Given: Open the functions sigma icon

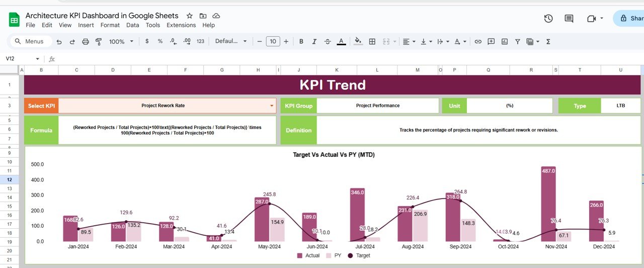Looking at the screenshot, I should (x=548, y=41).
